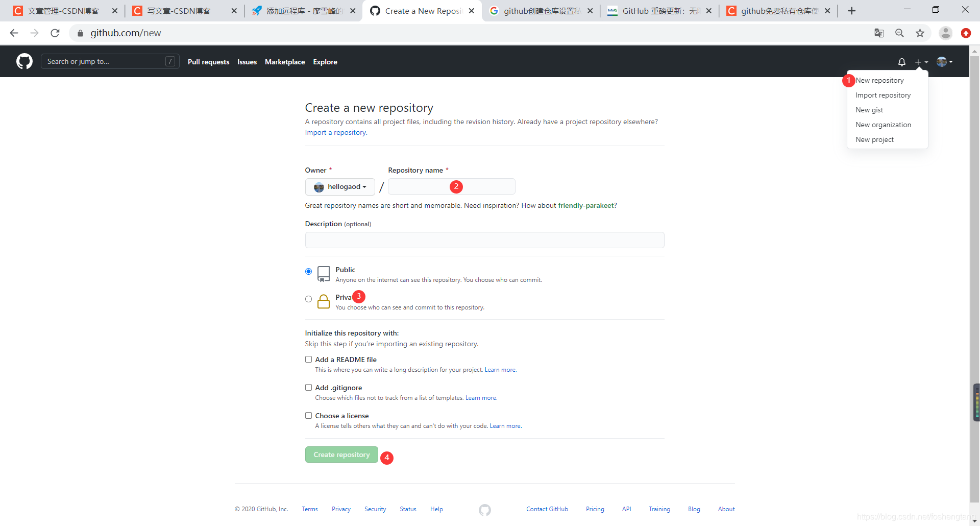Click Create repository button
Image resolution: width=980 pixels, height=526 pixels.
tap(341, 455)
